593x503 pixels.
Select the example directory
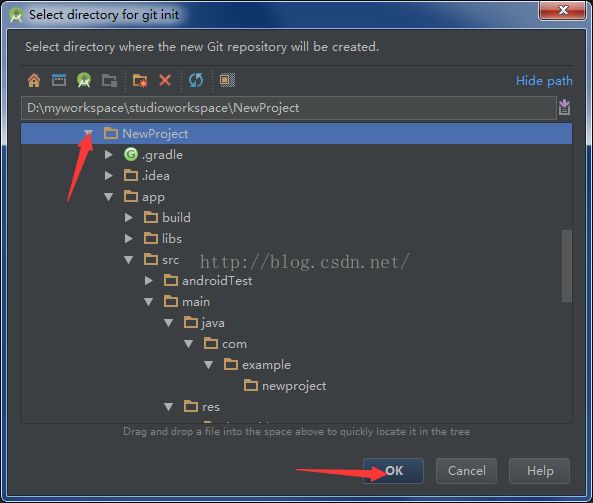266,365
